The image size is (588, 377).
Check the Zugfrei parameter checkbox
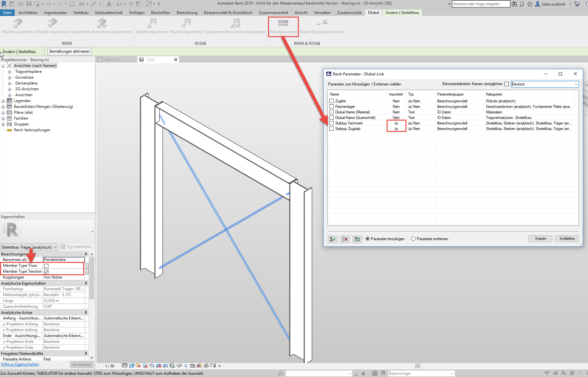332,101
